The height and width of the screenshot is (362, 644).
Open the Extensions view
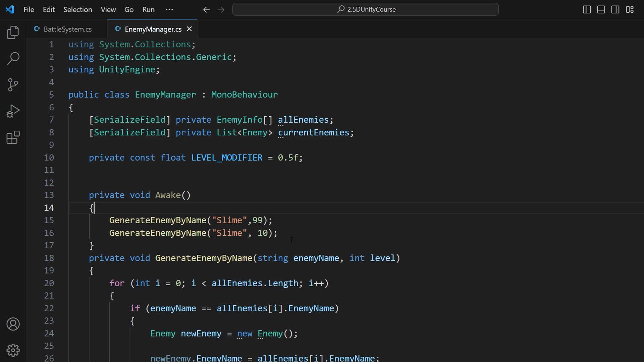point(13,137)
